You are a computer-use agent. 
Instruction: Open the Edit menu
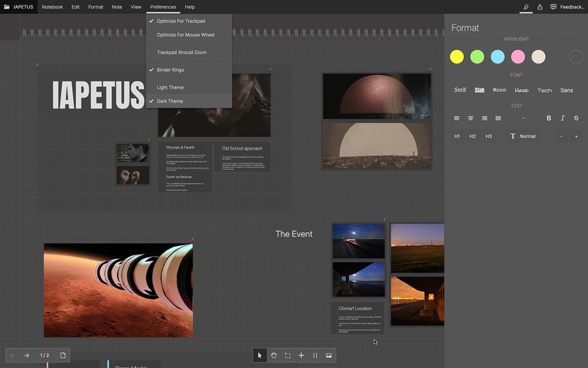75,7
